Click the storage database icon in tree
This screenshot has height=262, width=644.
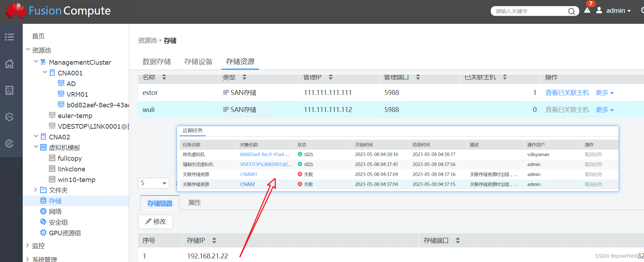point(43,200)
